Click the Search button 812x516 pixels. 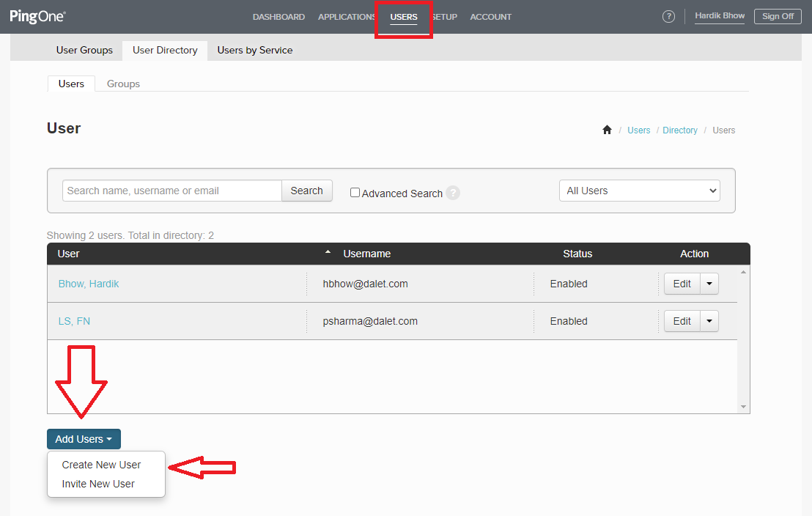(306, 191)
